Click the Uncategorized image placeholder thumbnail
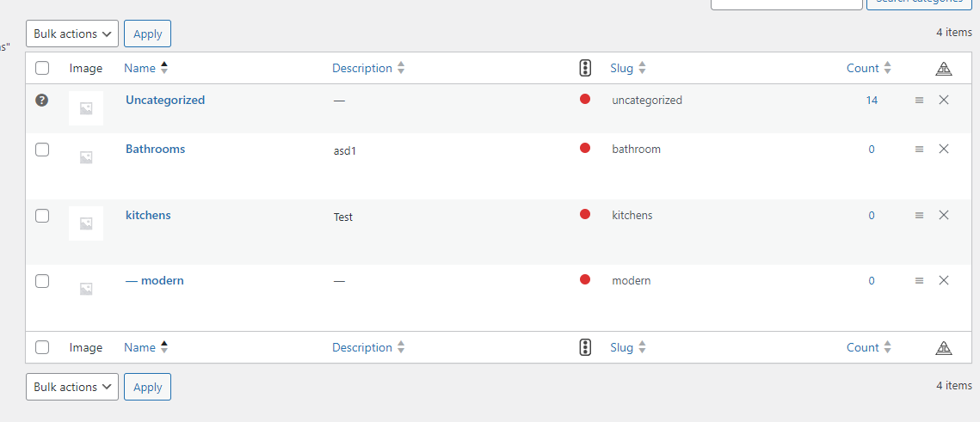Viewport: 980px width, 422px height. coord(86,108)
